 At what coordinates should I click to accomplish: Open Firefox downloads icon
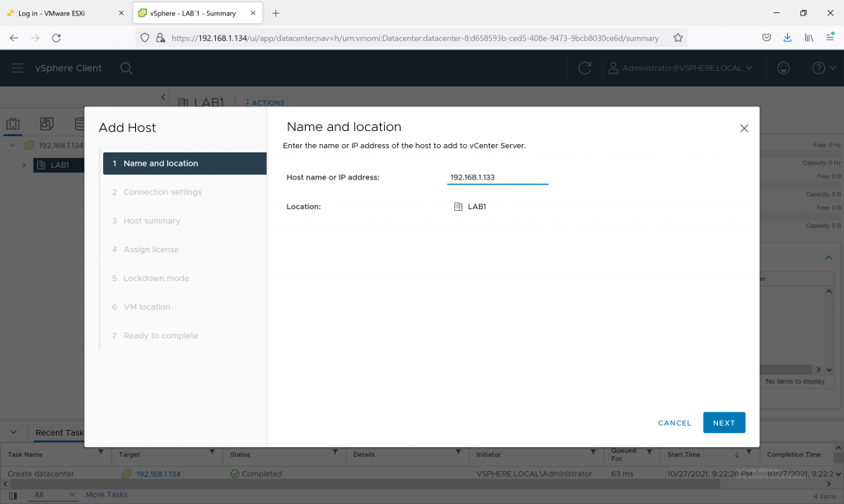coord(787,38)
